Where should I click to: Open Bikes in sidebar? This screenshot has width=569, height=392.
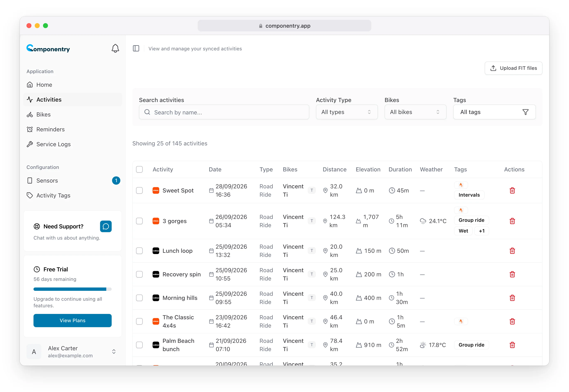(x=73, y=114)
